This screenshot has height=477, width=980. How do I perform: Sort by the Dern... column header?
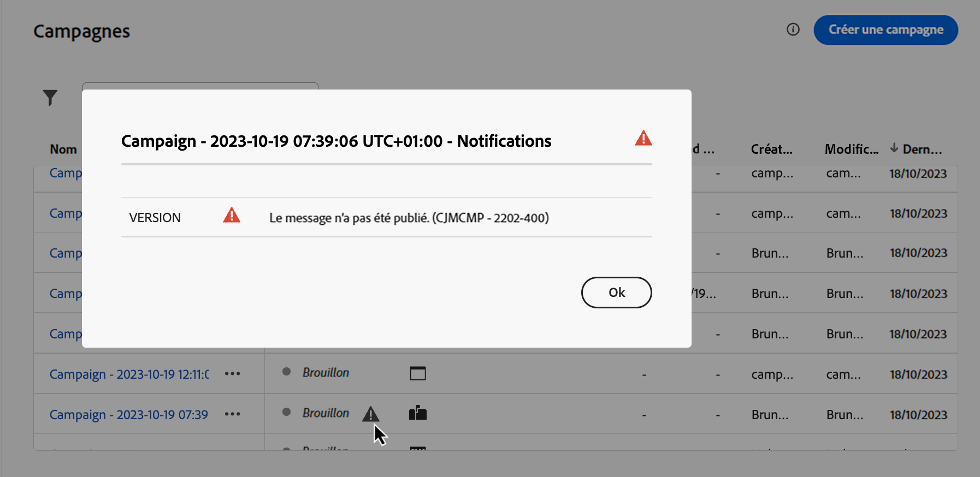point(916,149)
